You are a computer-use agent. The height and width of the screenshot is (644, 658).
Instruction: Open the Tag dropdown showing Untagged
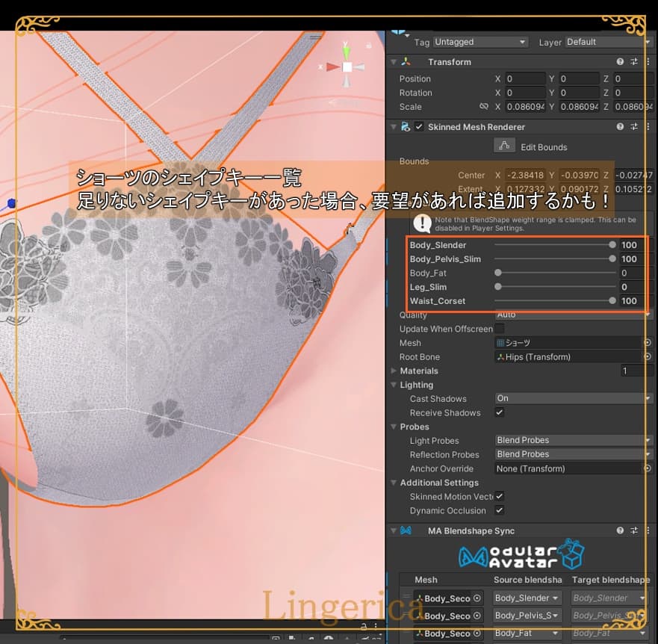(480, 42)
